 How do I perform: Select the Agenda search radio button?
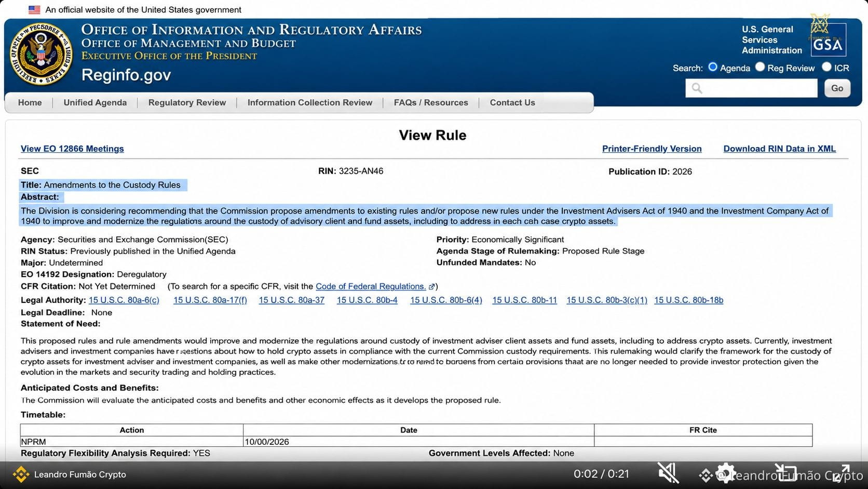tap(713, 67)
